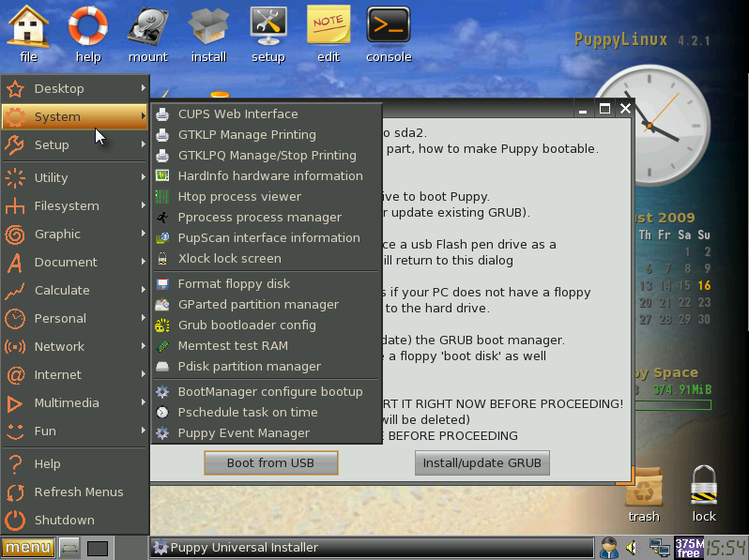Expand the Utility submenu
This screenshot has width=749, height=560.
pos(75,177)
